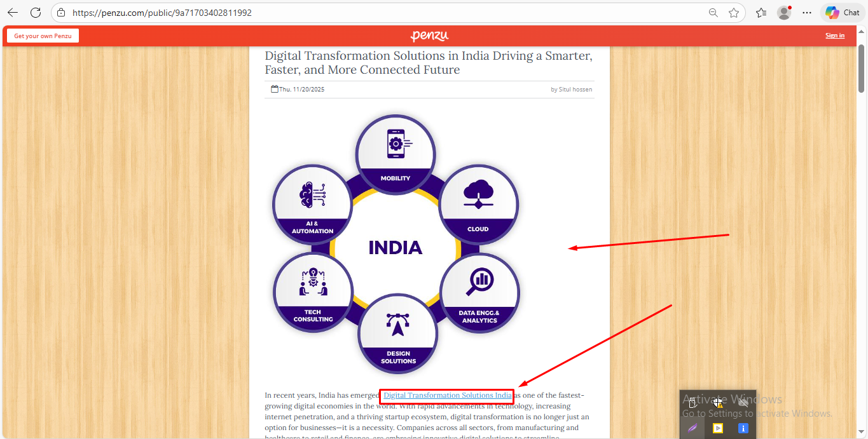Reload the page with the refresh icon

pos(36,13)
